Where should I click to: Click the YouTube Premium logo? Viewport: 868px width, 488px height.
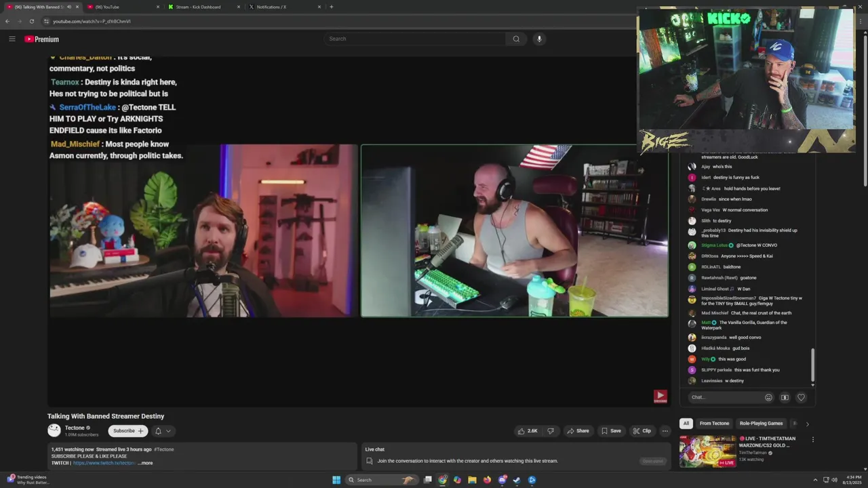pos(42,39)
